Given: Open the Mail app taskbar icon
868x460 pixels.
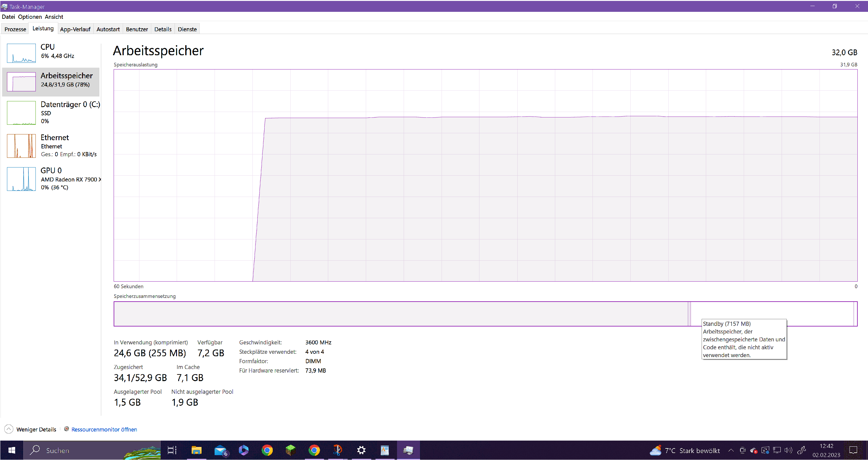Looking at the screenshot, I should coord(220,450).
